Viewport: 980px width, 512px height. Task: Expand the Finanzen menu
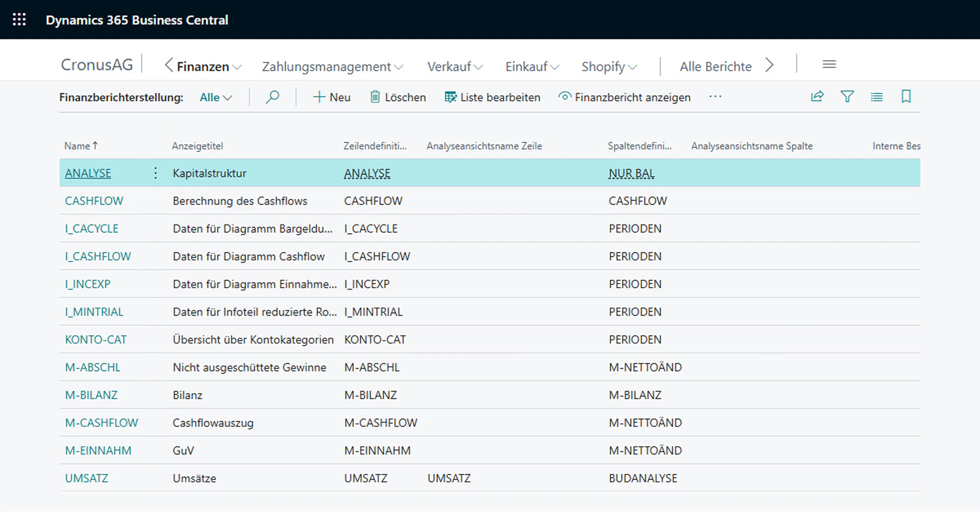tap(209, 66)
